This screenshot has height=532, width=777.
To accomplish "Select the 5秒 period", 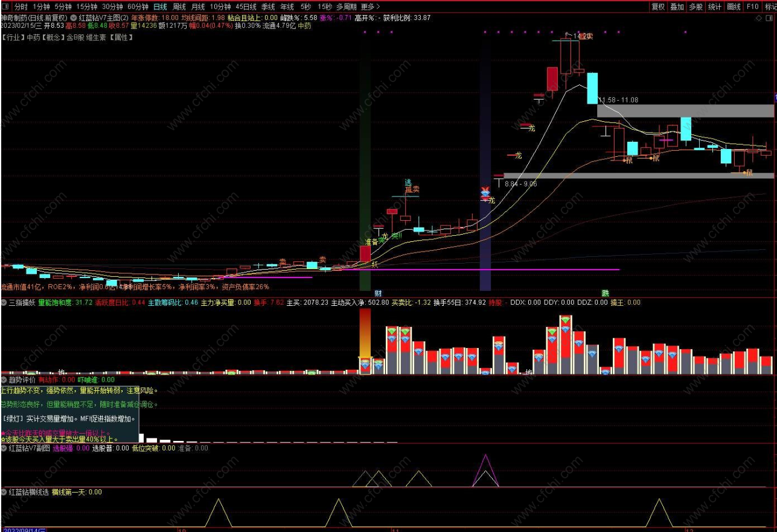I will pyautogui.click(x=306, y=7).
